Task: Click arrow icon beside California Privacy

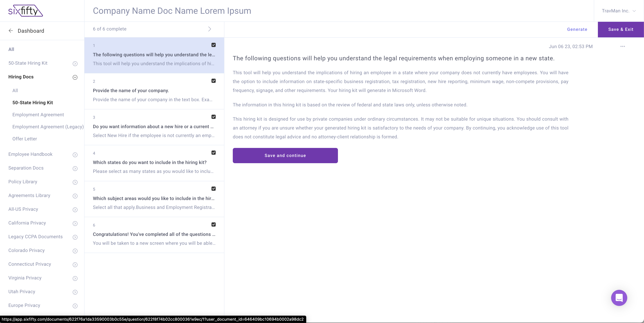Action: (75, 223)
